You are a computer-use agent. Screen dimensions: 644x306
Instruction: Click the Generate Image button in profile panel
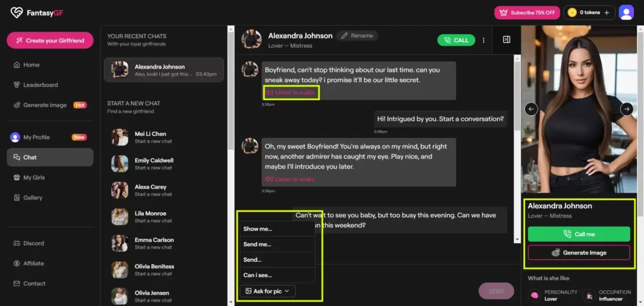579,252
